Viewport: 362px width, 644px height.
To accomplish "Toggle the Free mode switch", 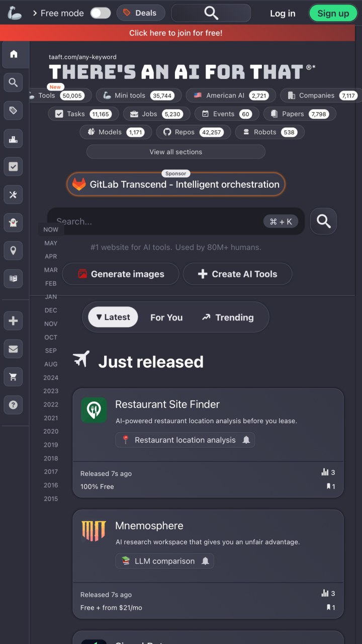I will click(x=101, y=13).
